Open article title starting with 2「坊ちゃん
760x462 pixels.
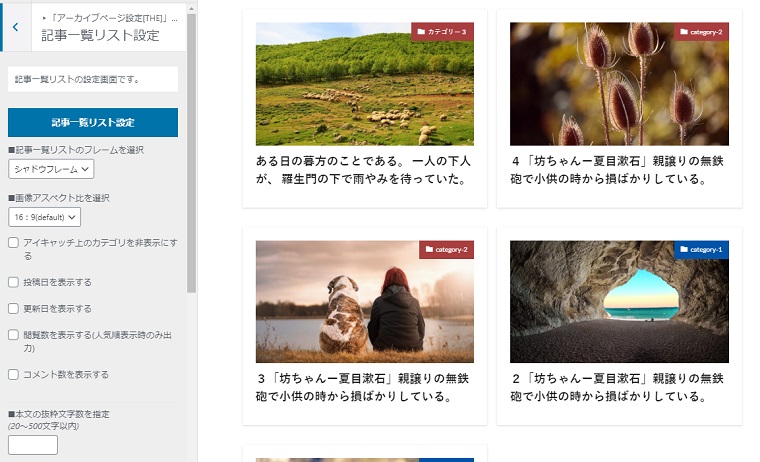point(617,387)
